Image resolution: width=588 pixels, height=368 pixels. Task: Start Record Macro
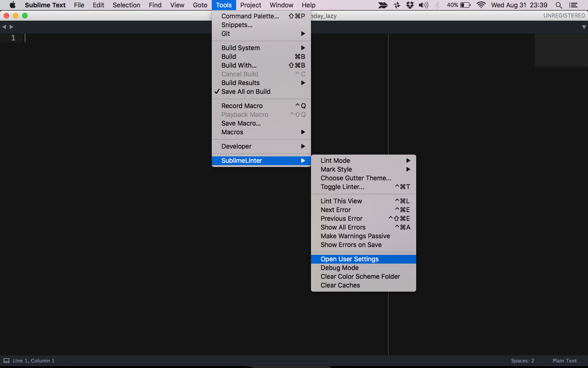[x=261, y=106]
